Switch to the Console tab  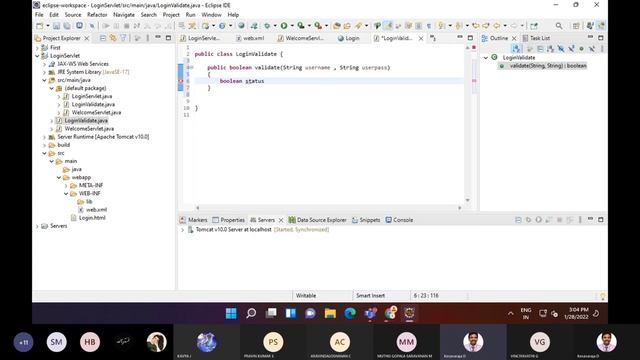click(x=399, y=220)
